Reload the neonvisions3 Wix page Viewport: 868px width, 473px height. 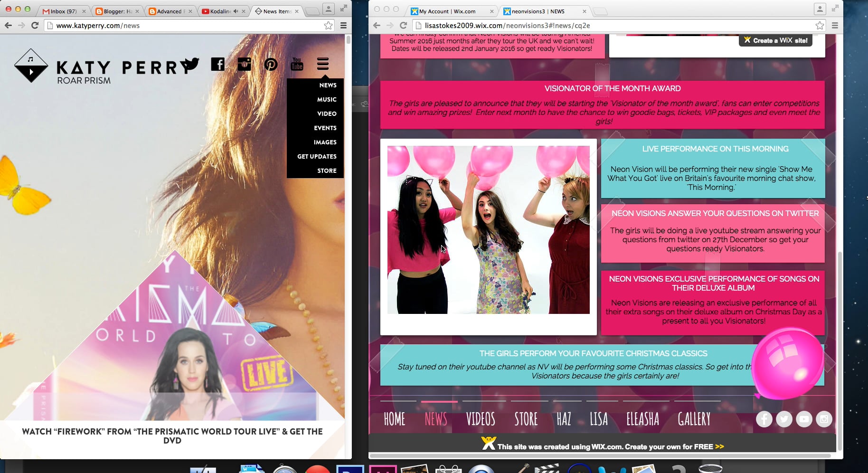[x=403, y=25]
